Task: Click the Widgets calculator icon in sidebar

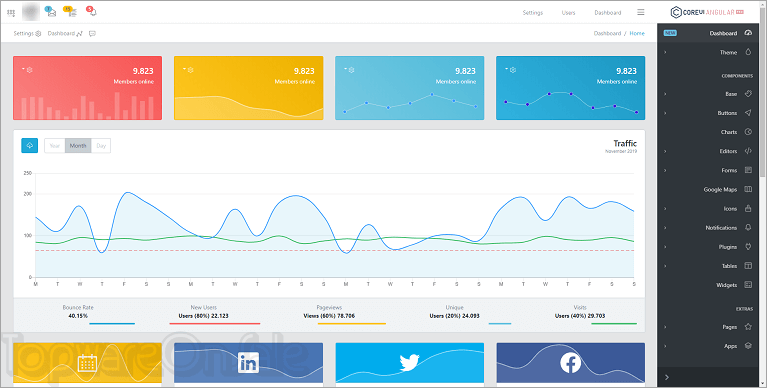Action: click(x=748, y=285)
